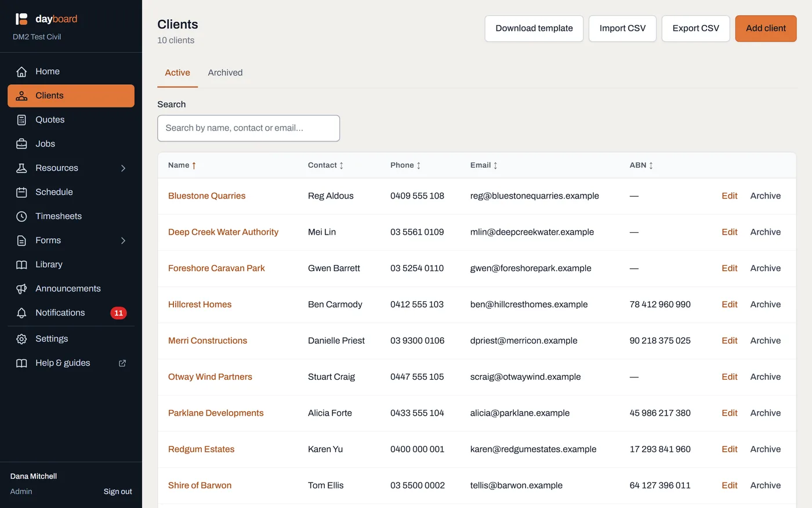Click the Jobs briefcase icon

click(21, 144)
